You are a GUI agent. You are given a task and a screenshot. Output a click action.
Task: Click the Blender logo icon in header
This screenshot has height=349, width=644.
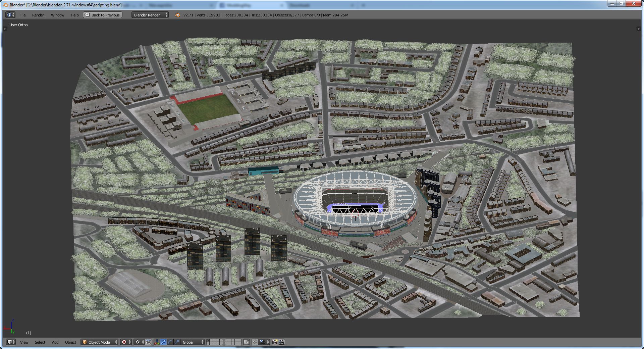(x=177, y=15)
